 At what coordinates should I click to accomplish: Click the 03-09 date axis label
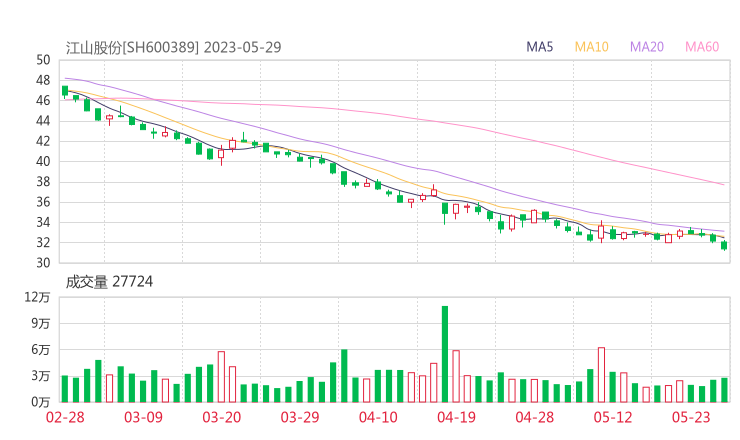click(x=143, y=417)
